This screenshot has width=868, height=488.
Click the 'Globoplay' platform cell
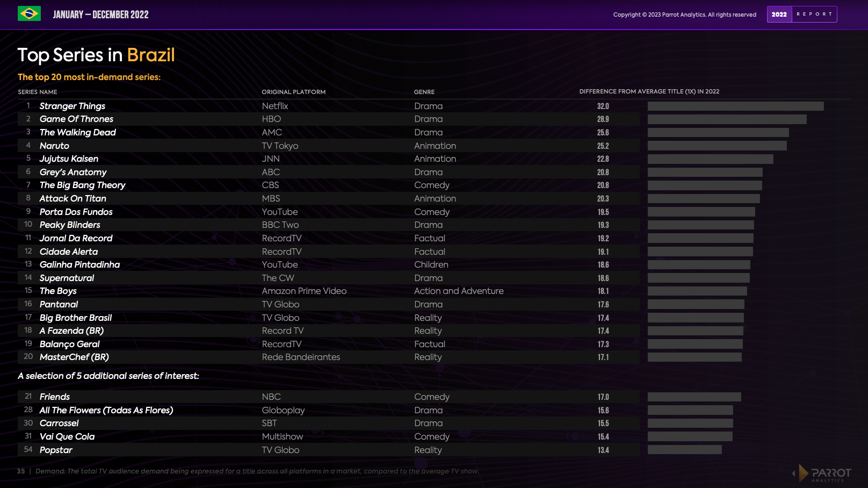point(283,410)
